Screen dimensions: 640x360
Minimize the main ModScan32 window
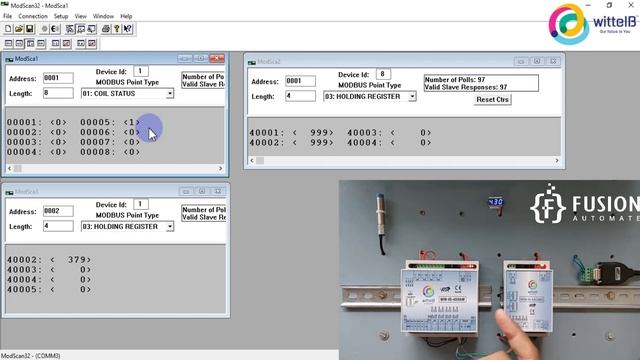pos(588,5)
